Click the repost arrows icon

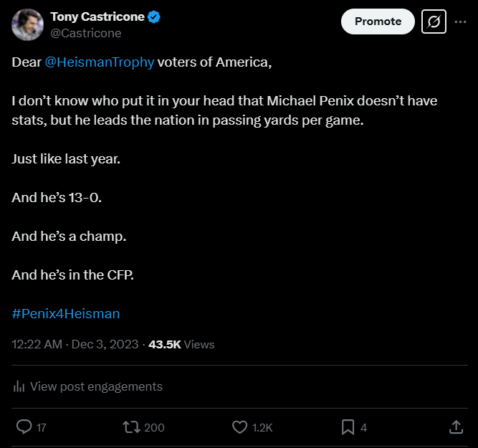click(x=131, y=427)
